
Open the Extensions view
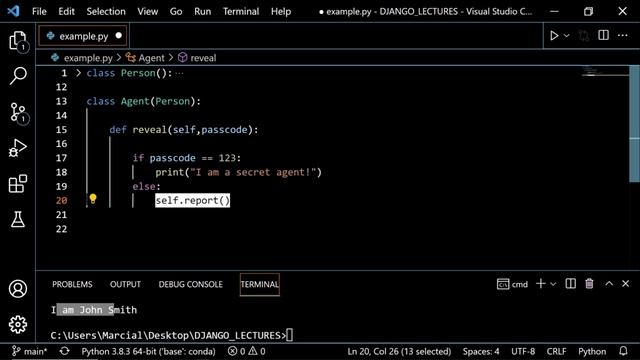click(18, 184)
